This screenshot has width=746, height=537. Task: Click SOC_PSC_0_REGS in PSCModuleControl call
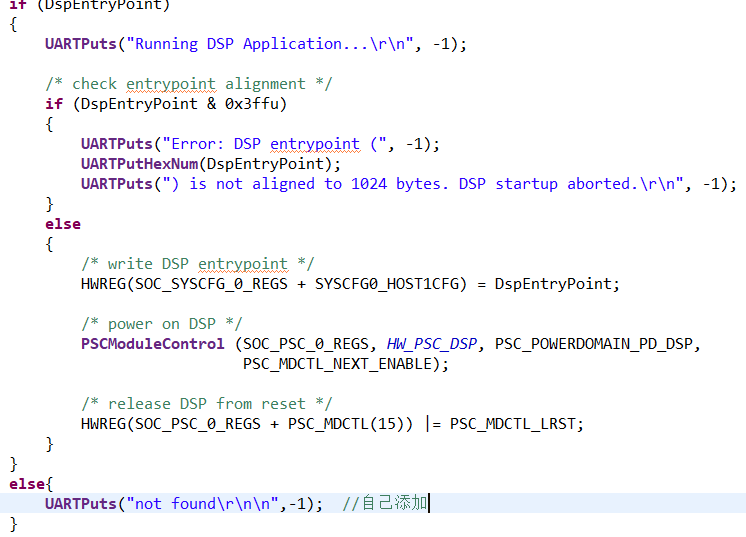point(306,344)
